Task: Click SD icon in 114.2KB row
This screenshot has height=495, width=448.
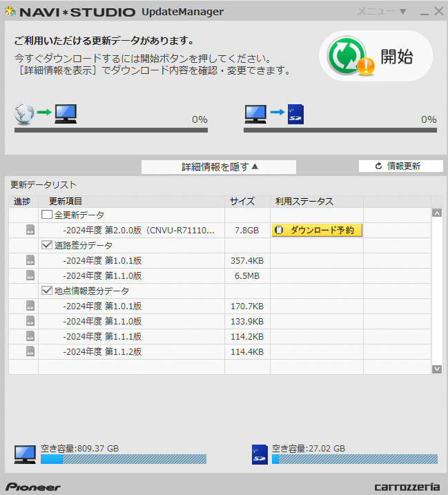Action: tap(30, 336)
